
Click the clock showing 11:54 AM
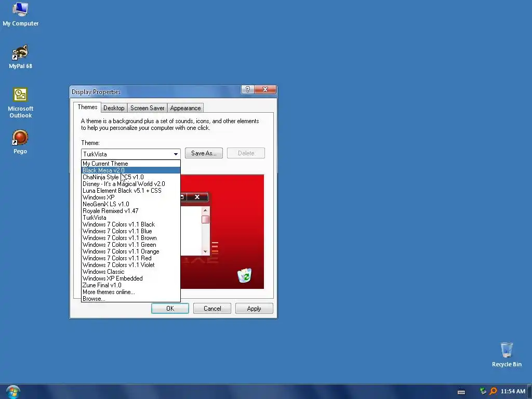click(x=513, y=391)
